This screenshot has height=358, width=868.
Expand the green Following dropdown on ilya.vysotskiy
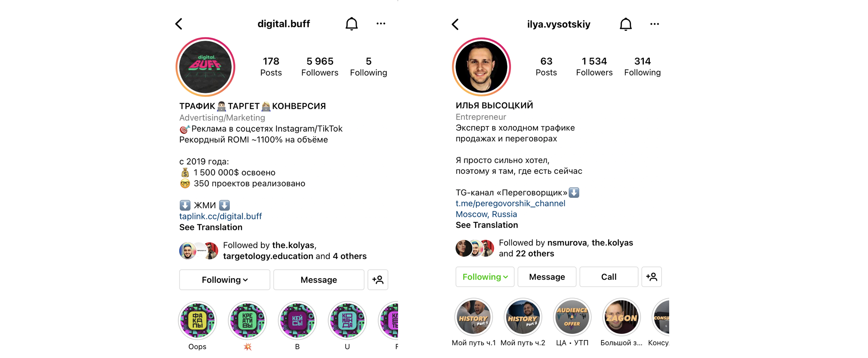coord(485,277)
